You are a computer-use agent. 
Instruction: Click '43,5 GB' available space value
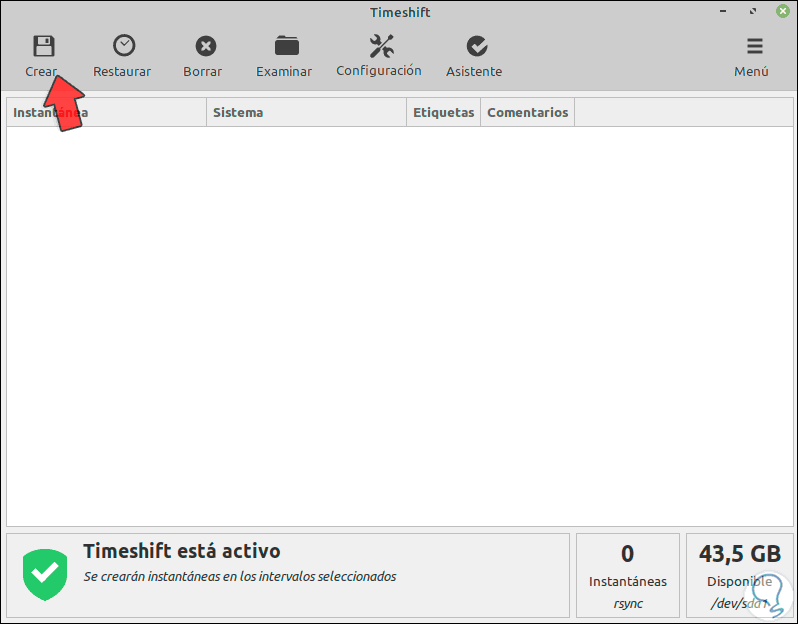739,554
